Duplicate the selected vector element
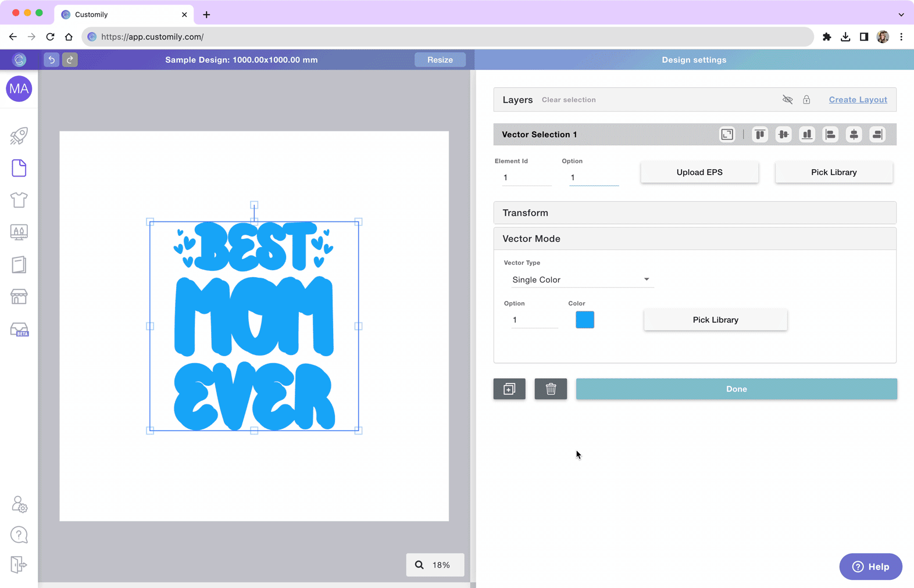914x588 pixels. 509,389
